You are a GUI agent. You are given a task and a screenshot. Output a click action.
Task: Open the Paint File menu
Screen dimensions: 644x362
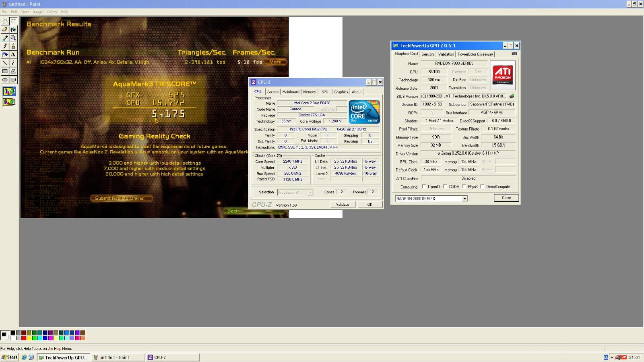tap(4, 12)
